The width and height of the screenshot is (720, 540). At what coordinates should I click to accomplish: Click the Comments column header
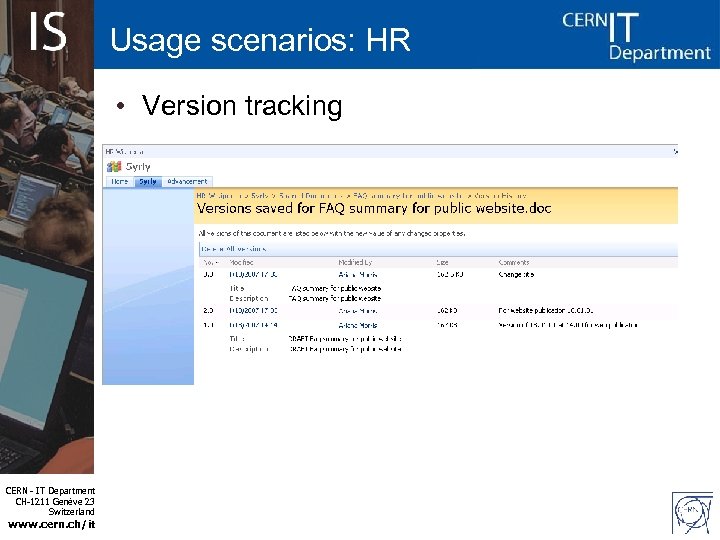(x=514, y=262)
